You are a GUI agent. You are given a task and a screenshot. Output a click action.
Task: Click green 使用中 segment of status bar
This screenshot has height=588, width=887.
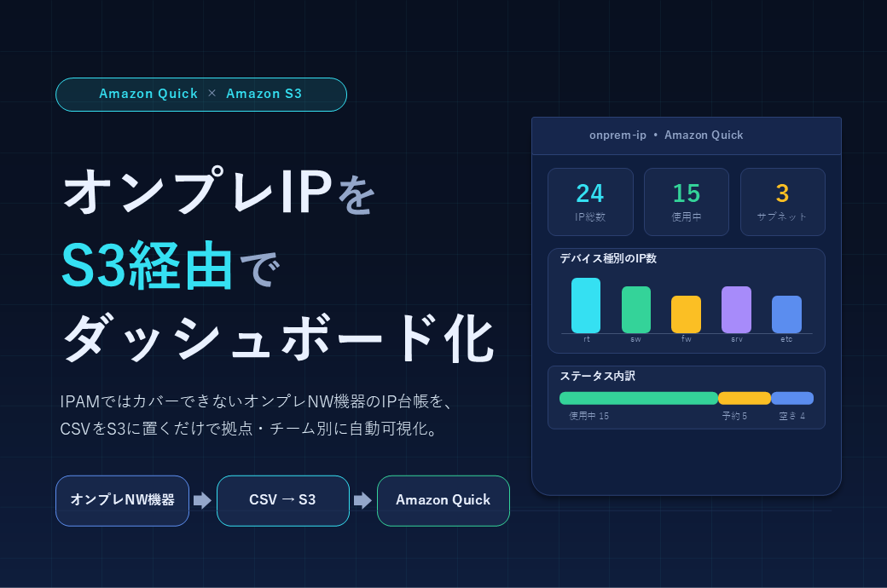[x=639, y=398]
